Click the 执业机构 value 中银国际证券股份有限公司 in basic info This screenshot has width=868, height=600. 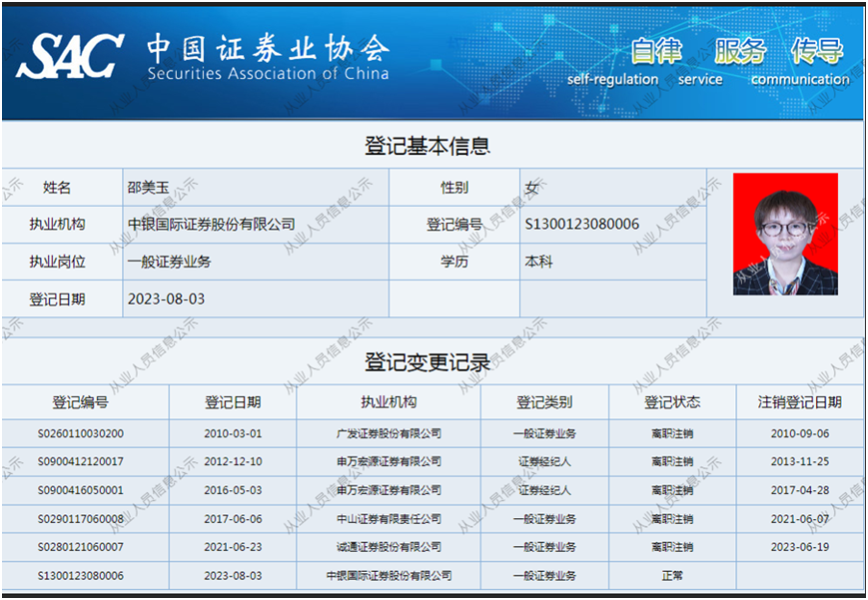(x=212, y=225)
